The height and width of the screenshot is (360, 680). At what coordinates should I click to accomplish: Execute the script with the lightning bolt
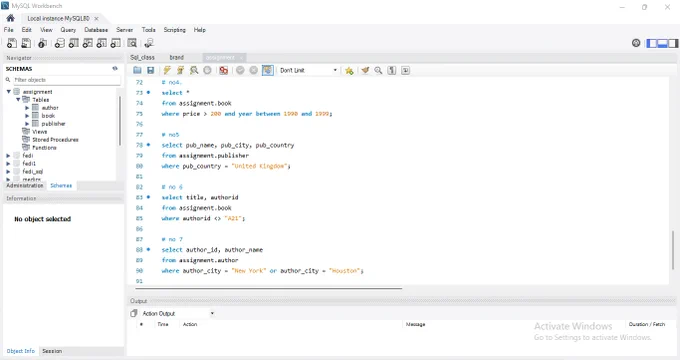[167, 70]
